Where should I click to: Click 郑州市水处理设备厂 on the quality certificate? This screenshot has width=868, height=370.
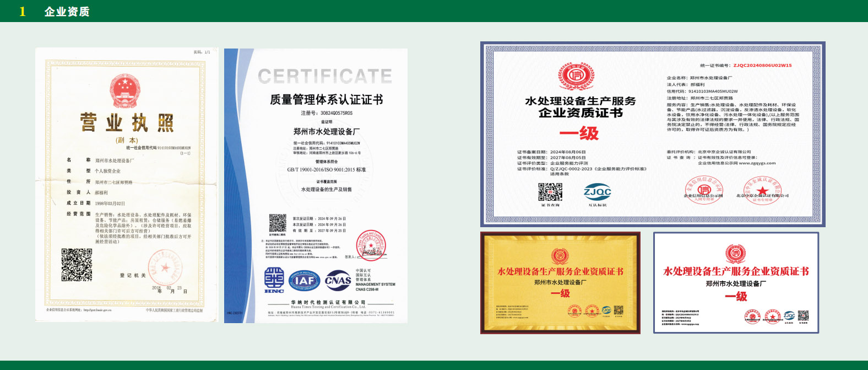[x=327, y=132]
